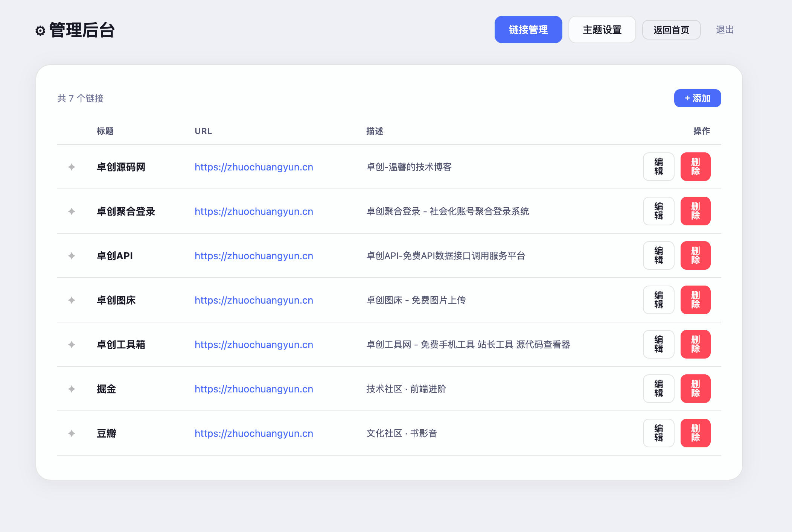
Task: Select the title 卓创源码网
Action: tap(121, 167)
